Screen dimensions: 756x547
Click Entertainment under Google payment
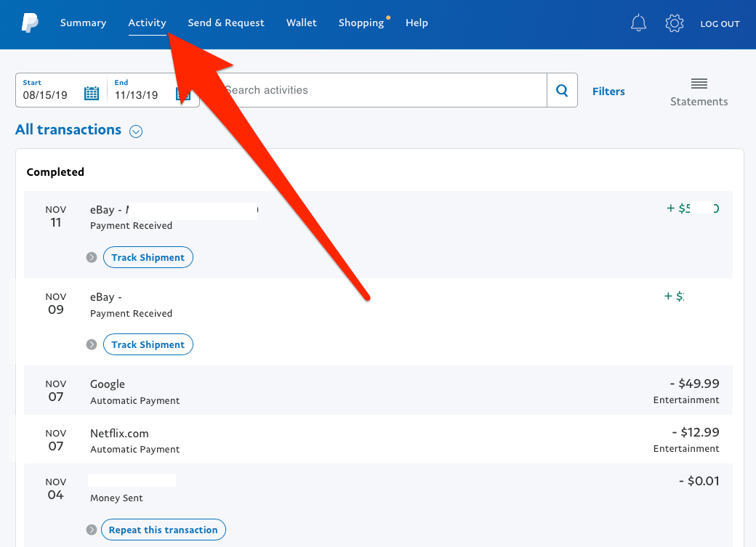686,400
